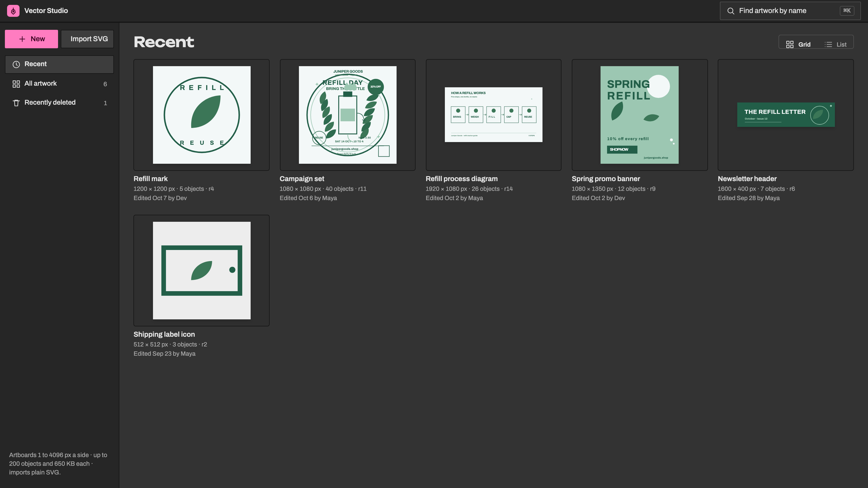This screenshot has height=488, width=868.
Task: Click the Recently deleted count 1
Action: coord(106,103)
